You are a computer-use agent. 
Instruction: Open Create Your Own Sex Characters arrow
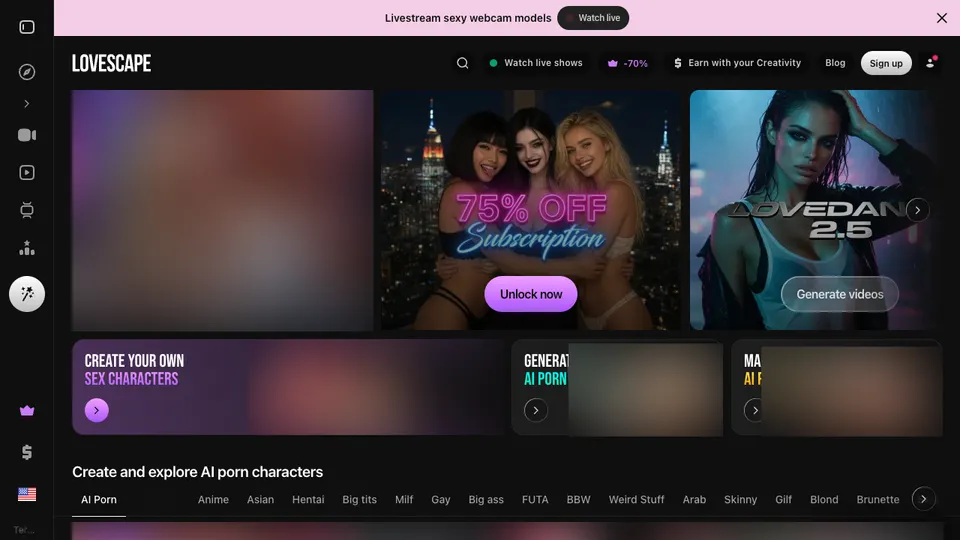click(97, 410)
